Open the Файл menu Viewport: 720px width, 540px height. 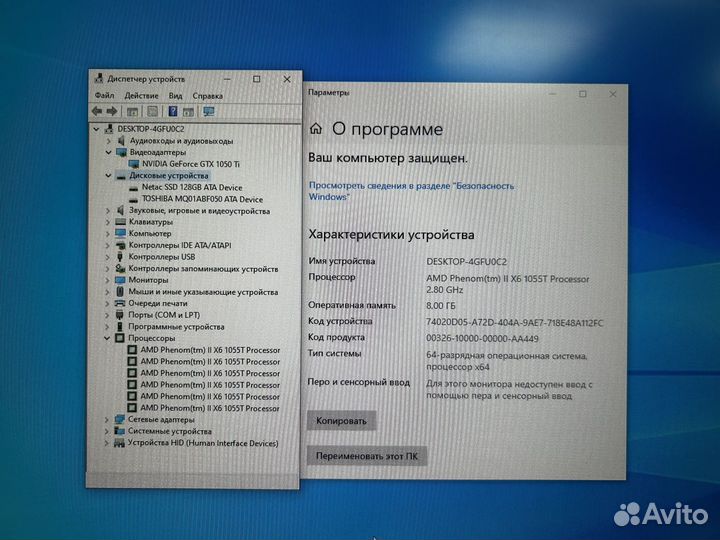[x=104, y=96]
